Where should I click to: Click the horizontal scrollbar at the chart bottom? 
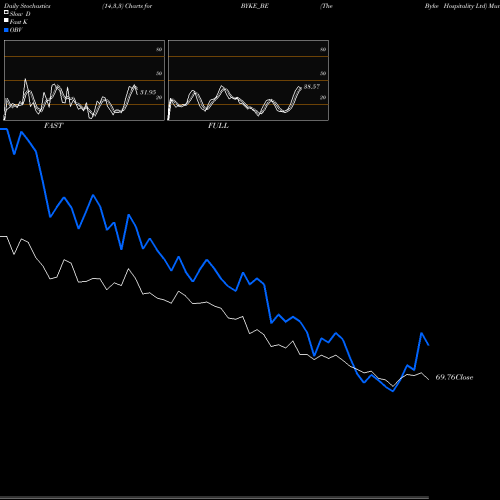[214, 498]
